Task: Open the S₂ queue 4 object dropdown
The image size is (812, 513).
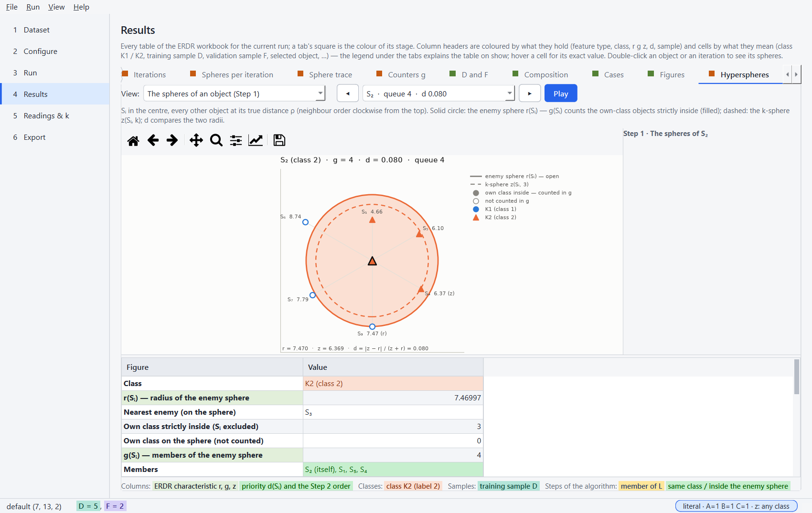Action: [438, 94]
